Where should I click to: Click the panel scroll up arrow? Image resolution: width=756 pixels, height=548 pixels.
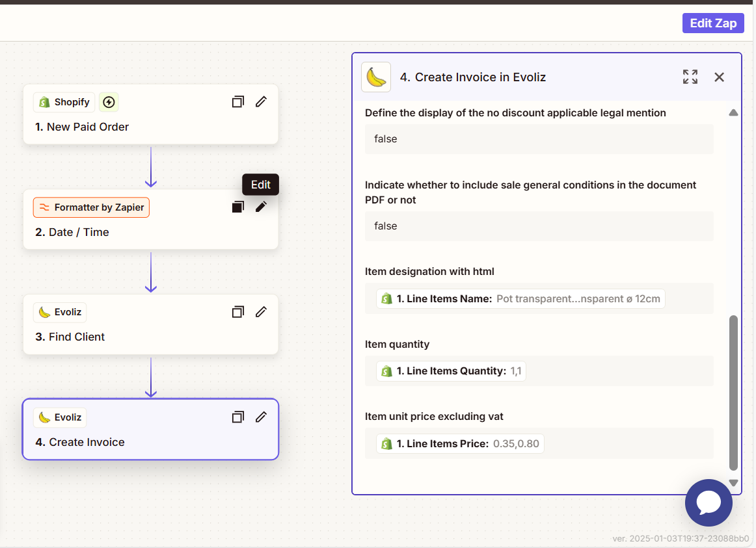click(x=733, y=112)
